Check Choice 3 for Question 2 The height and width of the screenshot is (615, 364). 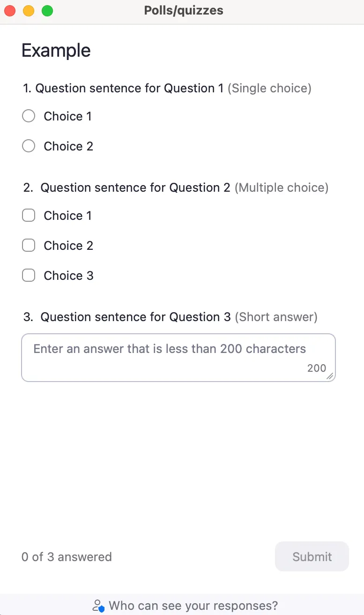28,275
